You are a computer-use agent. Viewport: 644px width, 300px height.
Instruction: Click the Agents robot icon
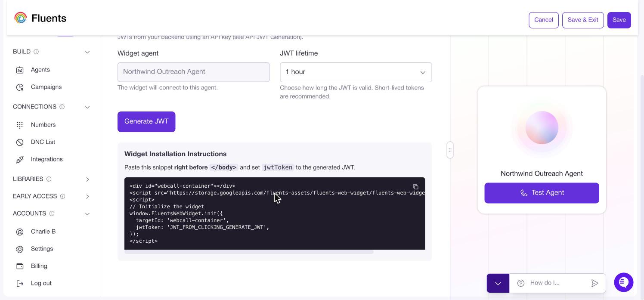(x=20, y=70)
